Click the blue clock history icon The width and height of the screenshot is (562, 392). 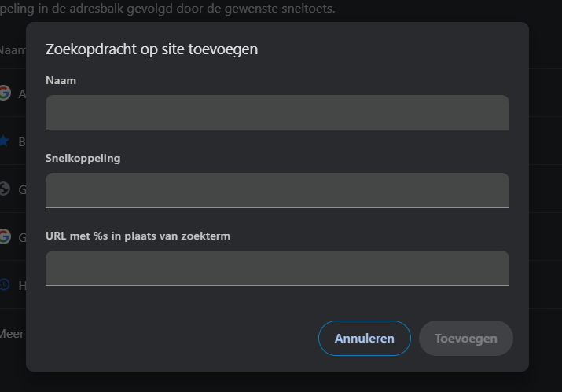point(4,285)
